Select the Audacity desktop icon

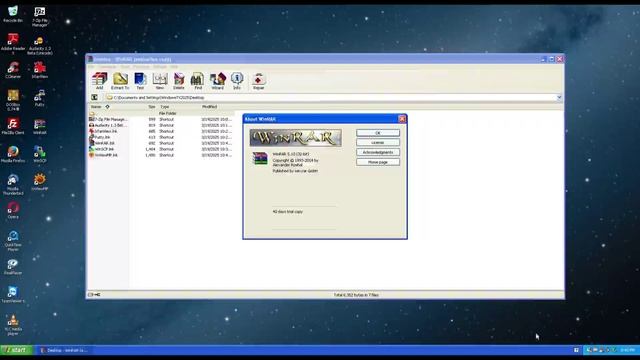click(40, 46)
